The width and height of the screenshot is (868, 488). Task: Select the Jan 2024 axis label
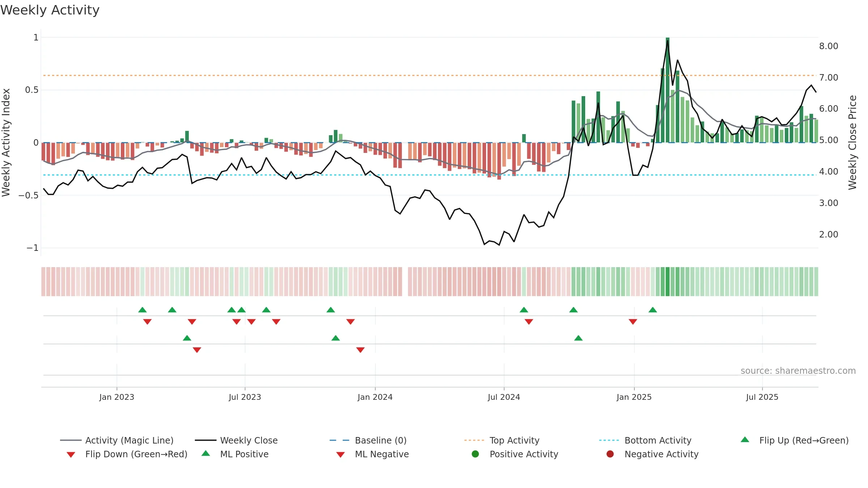point(375,397)
